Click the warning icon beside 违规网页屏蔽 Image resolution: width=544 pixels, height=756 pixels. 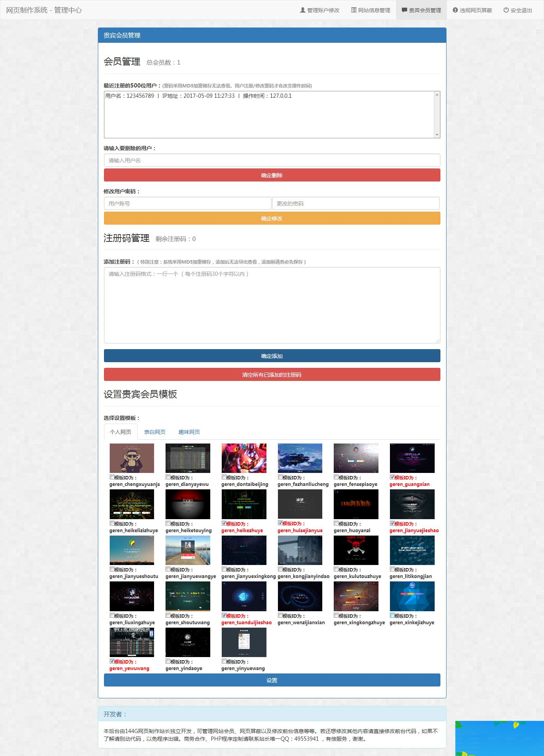pyautogui.click(x=455, y=10)
